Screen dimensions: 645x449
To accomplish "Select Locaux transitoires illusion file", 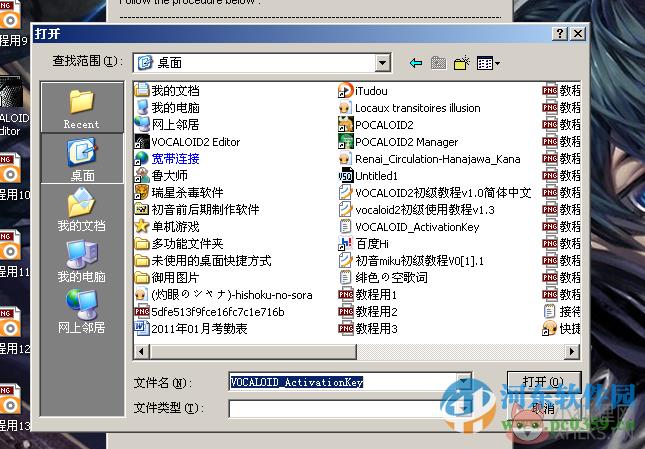I will [x=409, y=108].
